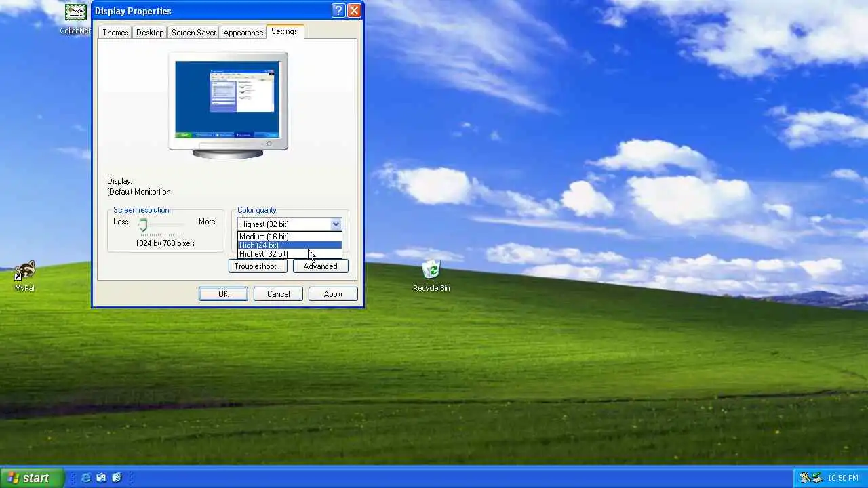Click the Screen resolution slider thumb
The width and height of the screenshot is (868, 488).
click(143, 224)
